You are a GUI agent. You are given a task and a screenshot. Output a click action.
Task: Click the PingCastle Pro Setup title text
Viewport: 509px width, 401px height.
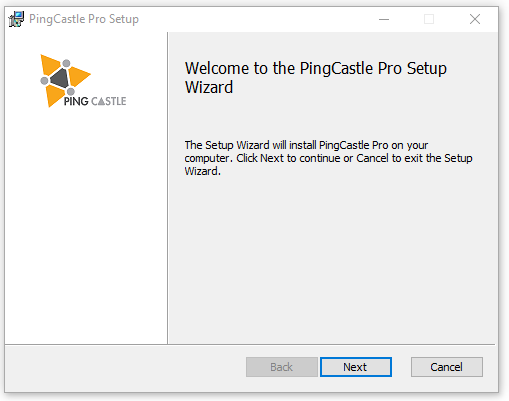coord(84,19)
